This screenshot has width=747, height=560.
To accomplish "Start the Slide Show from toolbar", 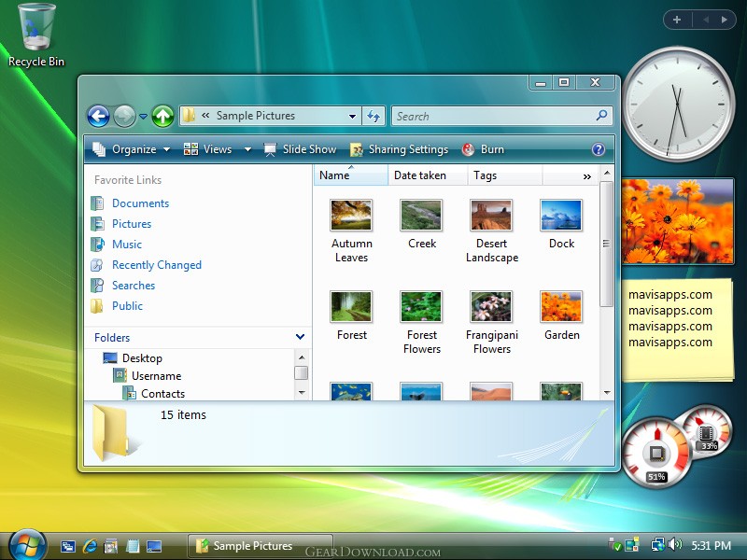I will pyautogui.click(x=300, y=149).
